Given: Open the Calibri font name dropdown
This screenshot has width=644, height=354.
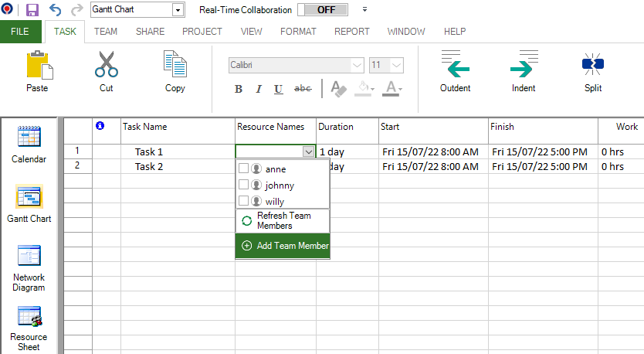Looking at the screenshot, I should 357,65.
